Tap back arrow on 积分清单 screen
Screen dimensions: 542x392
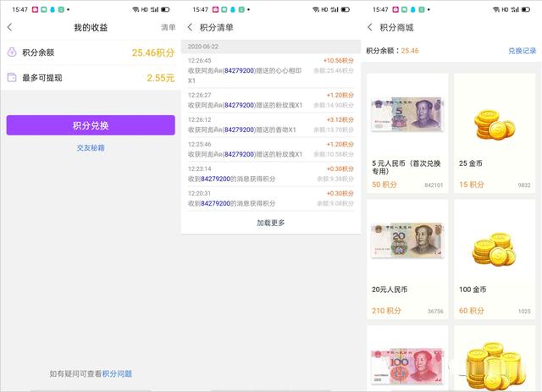point(190,27)
